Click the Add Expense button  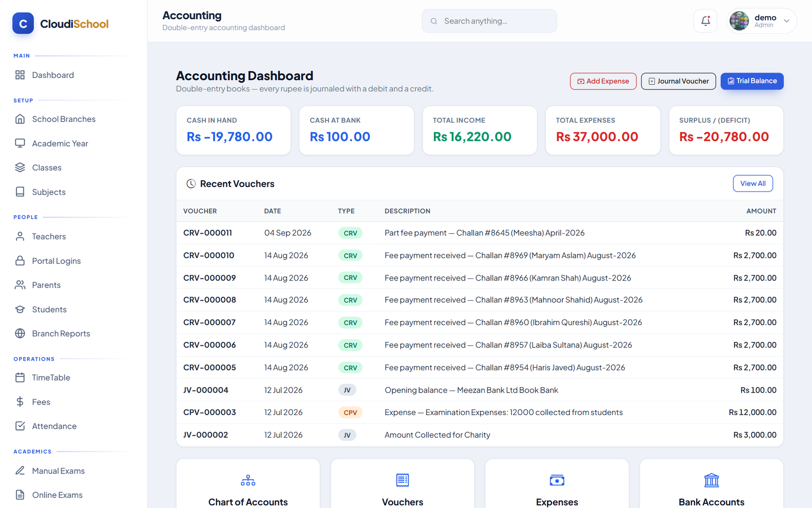pos(603,81)
